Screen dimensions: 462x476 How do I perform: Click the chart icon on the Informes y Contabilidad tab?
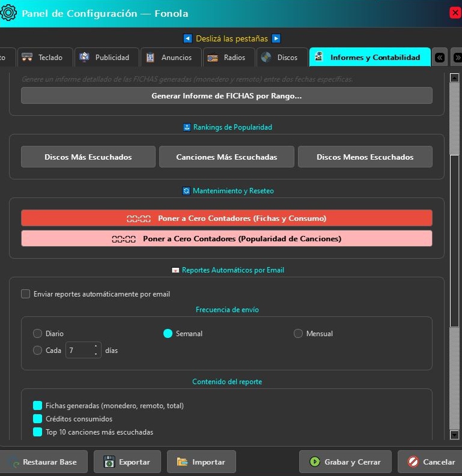pos(318,56)
